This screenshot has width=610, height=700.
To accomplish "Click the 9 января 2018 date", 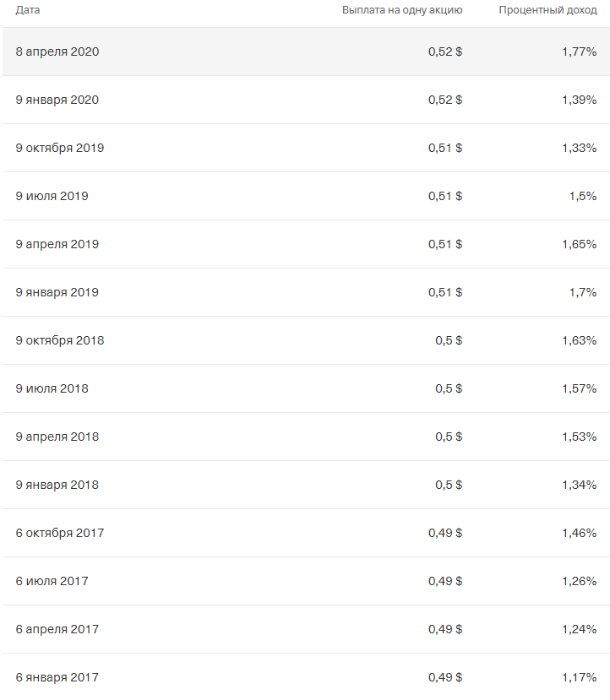I will pyautogui.click(x=57, y=485).
